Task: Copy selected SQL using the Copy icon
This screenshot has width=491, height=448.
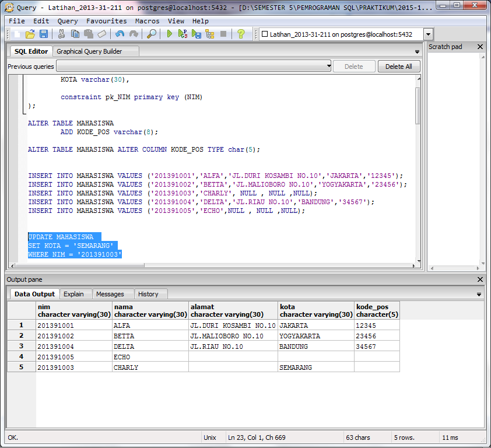Action: tap(75, 33)
